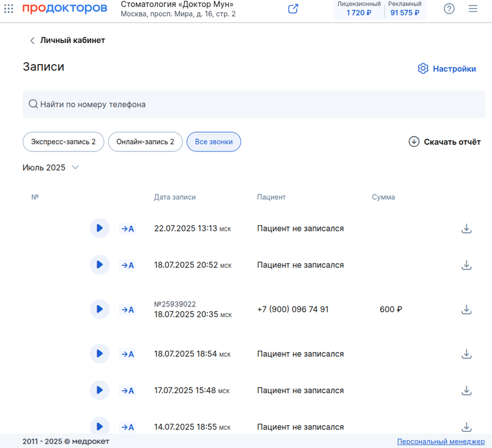This screenshot has height=448, width=492.
Task: Select the Все звонки tab
Action: point(213,142)
